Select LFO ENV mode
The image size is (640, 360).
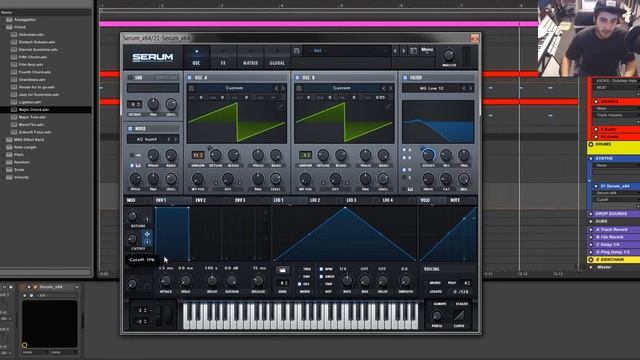(304, 276)
